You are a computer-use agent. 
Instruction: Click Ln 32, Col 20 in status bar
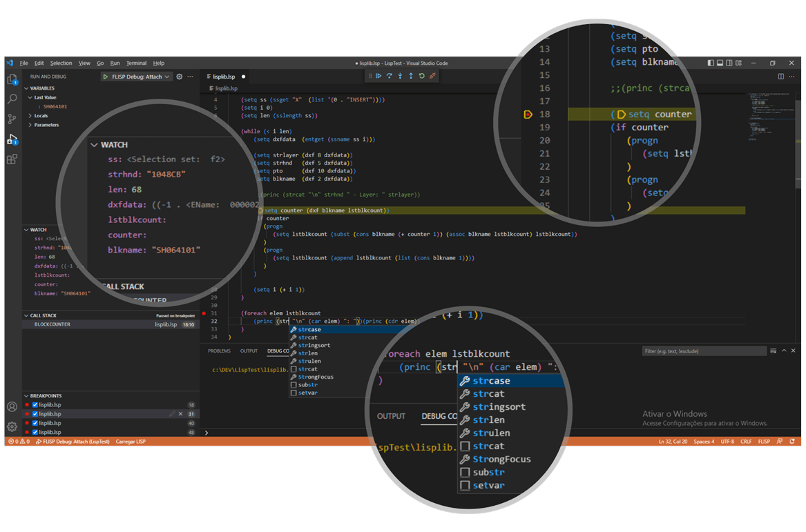(x=673, y=442)
